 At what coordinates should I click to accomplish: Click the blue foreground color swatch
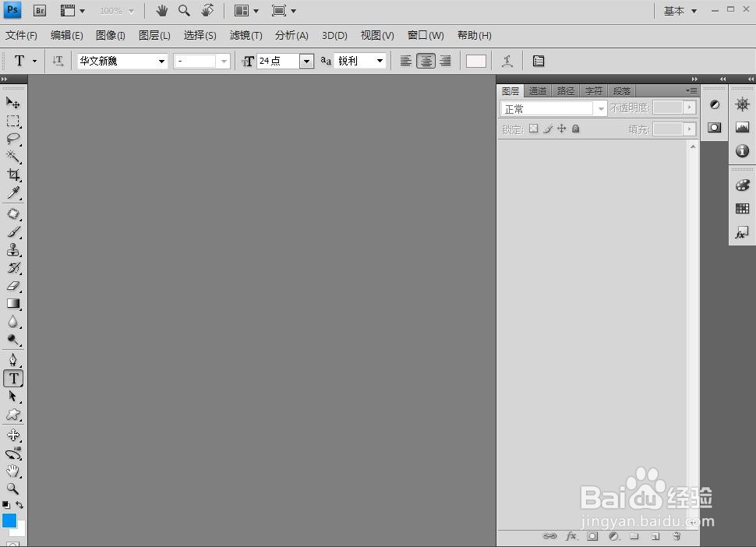(x=9, y=520)
